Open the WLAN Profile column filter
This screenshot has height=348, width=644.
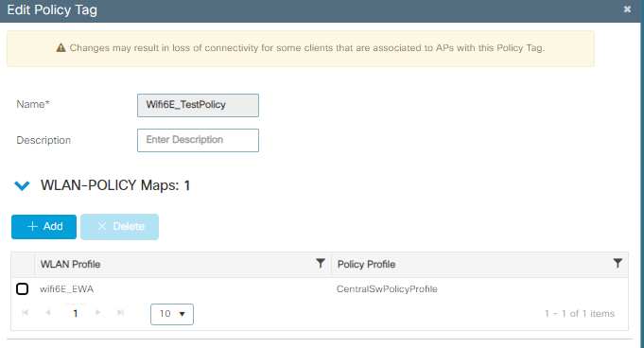pyautogui.click(x=321, y=263)
